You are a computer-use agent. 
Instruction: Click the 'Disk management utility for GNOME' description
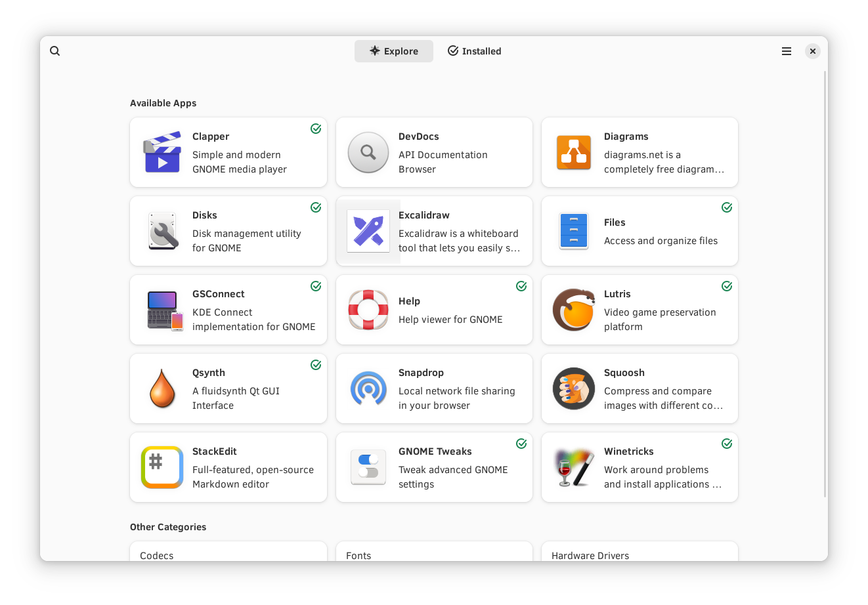click(x=247, y=241)
